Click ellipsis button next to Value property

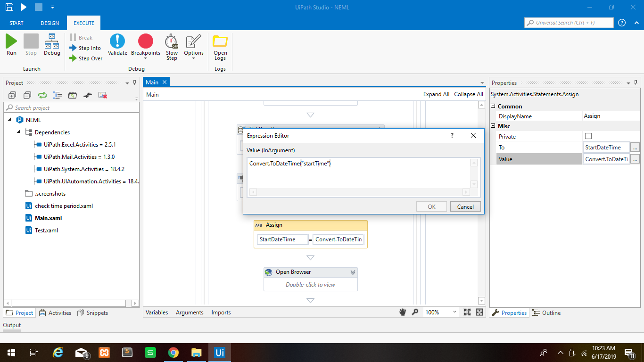[635, 159]
